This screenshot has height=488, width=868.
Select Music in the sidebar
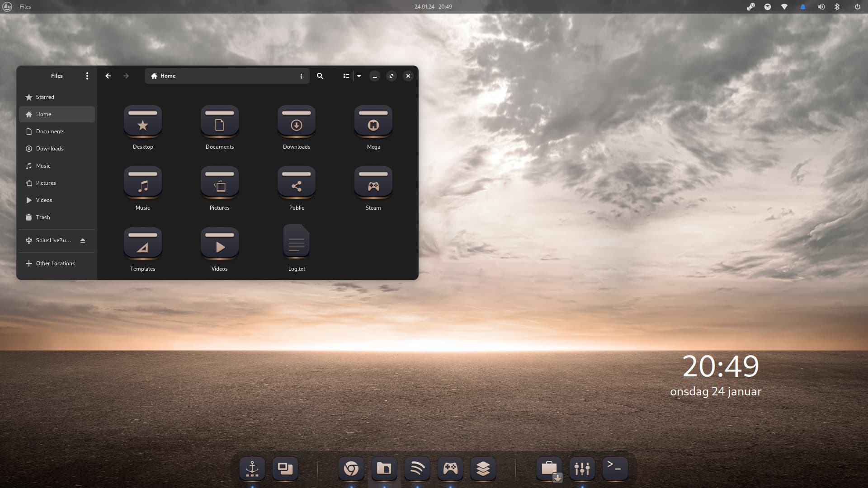(57, 166)
